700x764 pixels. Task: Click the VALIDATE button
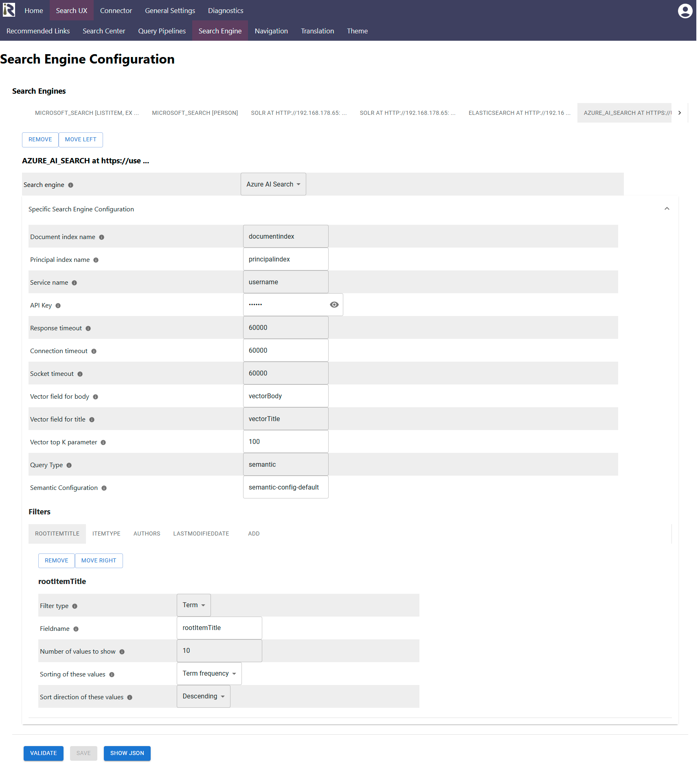point(44,753)
